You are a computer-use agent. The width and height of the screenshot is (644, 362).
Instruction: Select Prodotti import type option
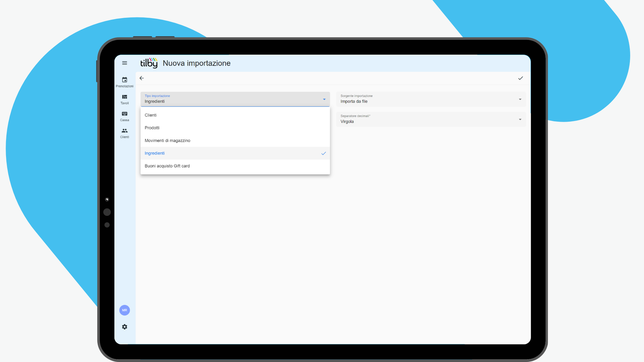[235, 128]
